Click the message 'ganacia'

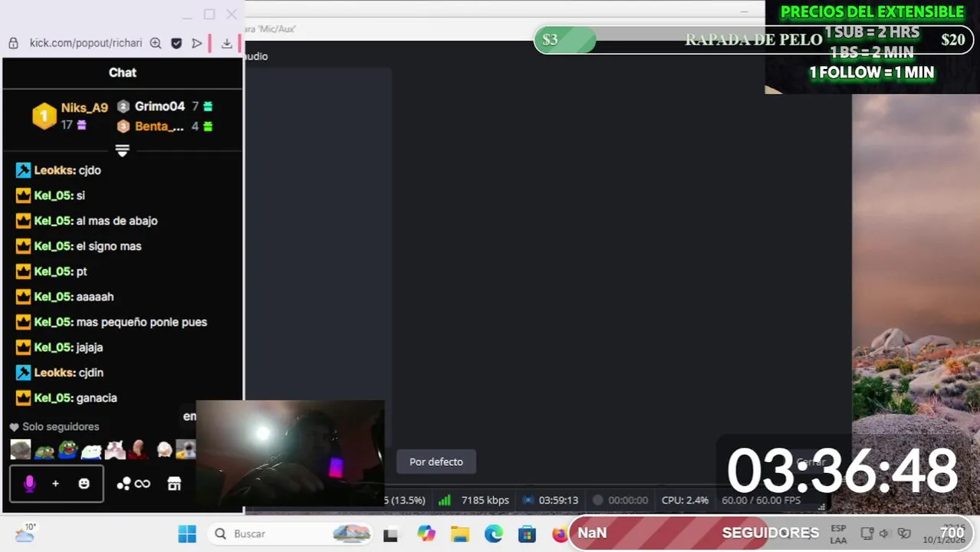click(x=97, y=398)
